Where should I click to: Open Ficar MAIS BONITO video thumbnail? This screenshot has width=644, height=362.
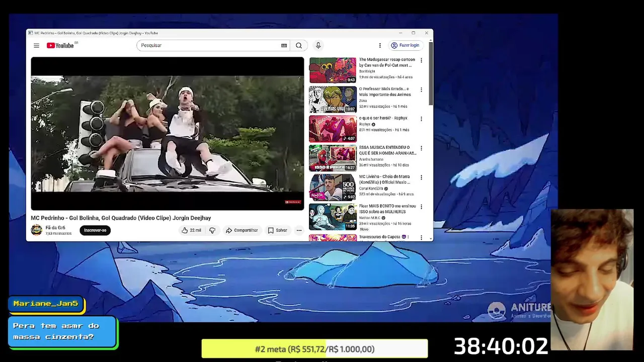click(x=333, y=216)
